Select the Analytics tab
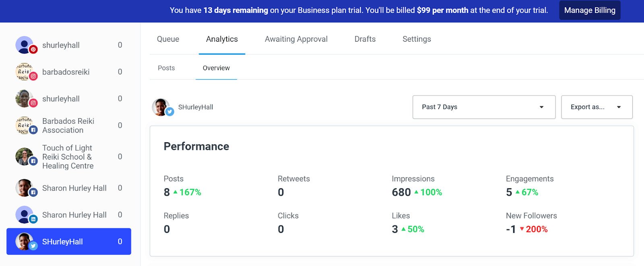644x266 pixels. 222,39
